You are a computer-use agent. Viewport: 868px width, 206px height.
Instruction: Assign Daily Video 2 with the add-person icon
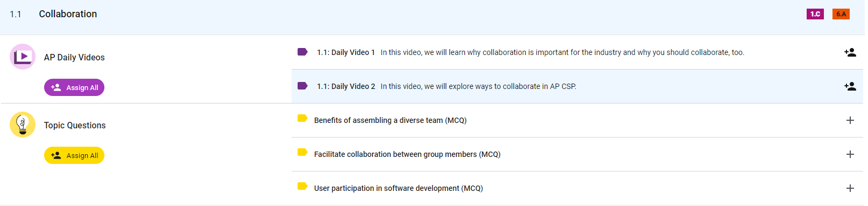click(x=850, y=86)
